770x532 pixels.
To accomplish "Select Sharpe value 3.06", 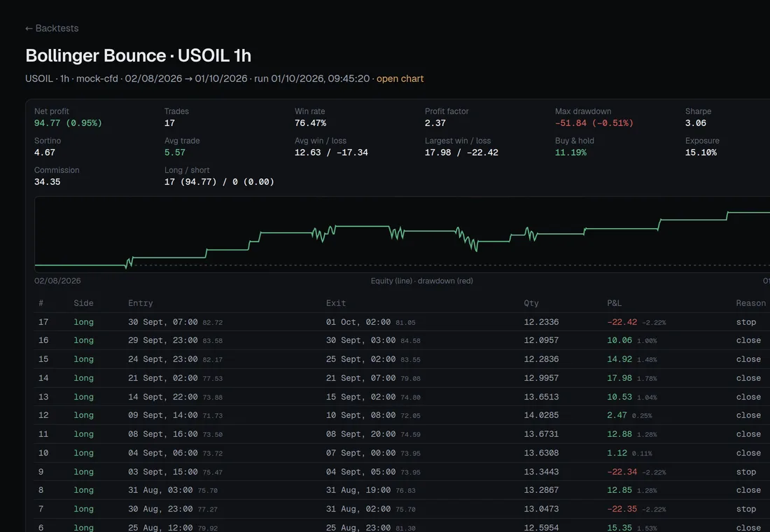I will [x=696, y=122].
